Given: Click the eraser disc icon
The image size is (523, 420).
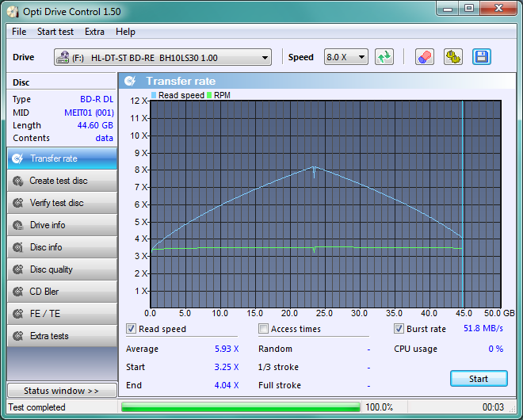Looking at the screenshot, I should pyautogui.click(x=424, y=57).
